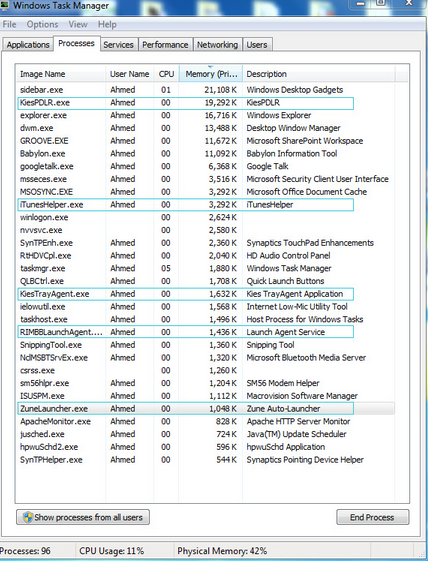Select the taskhost.exe process

pos(205,319)
